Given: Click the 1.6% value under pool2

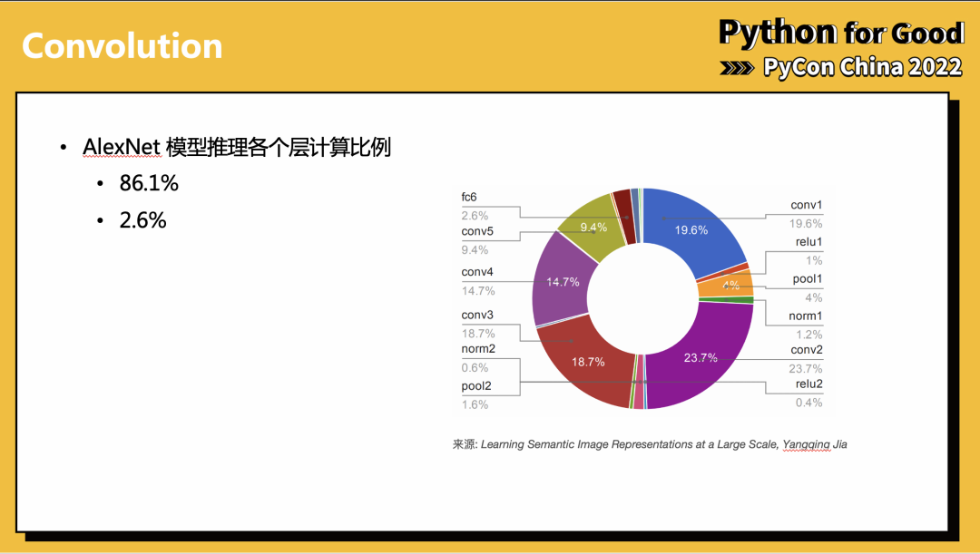Looking at the screenshot, I should click(x=475, y=404).
